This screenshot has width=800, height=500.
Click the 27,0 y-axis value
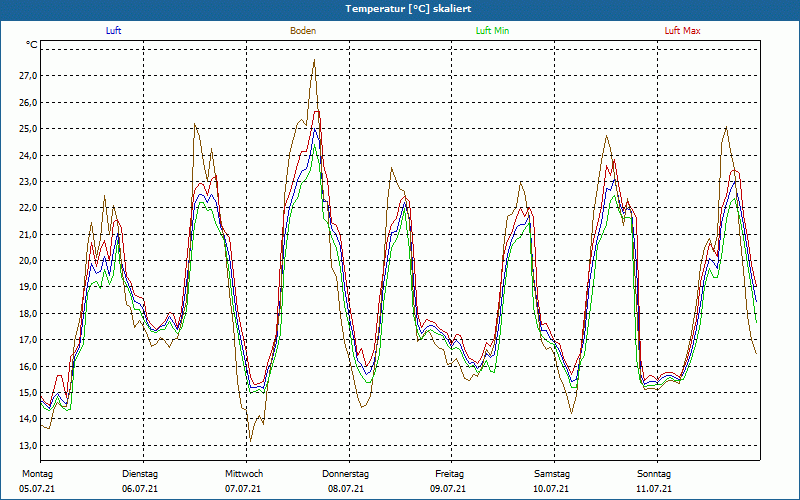pyautogui.click(x=28, y=76)
